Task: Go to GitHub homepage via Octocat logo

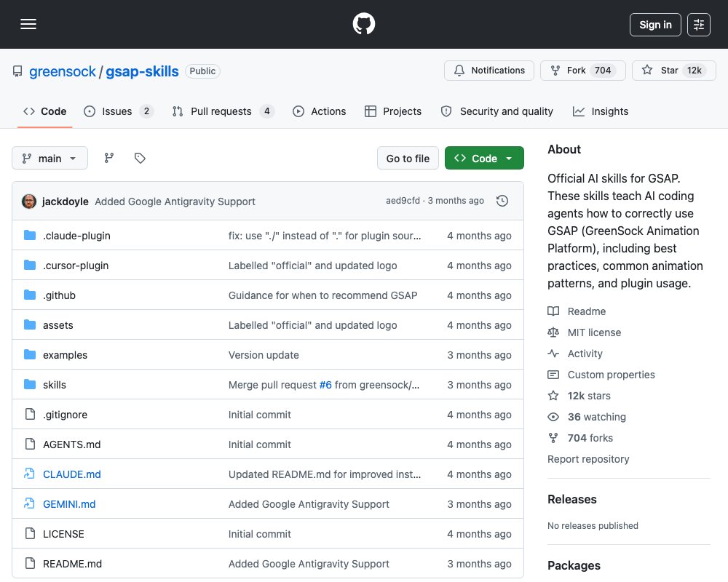Action: point(363,24)
